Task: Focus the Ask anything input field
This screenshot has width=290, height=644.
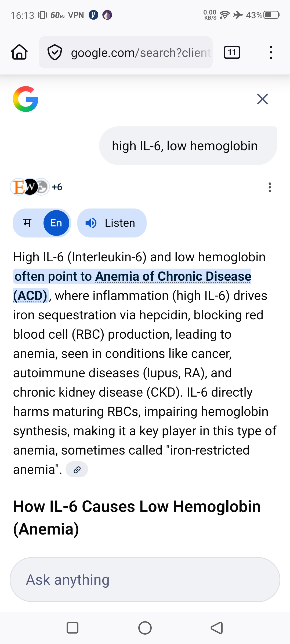Action: [145, 580]
